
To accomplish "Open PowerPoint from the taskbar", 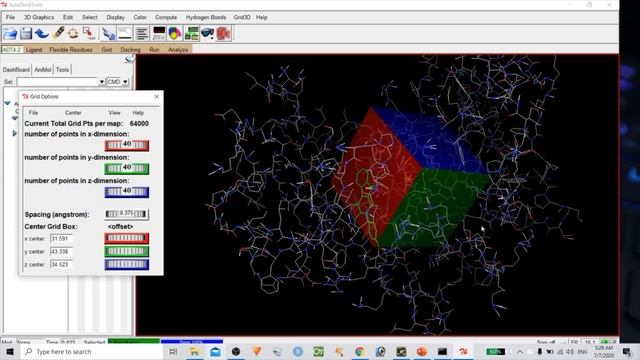I will [422, 351].
